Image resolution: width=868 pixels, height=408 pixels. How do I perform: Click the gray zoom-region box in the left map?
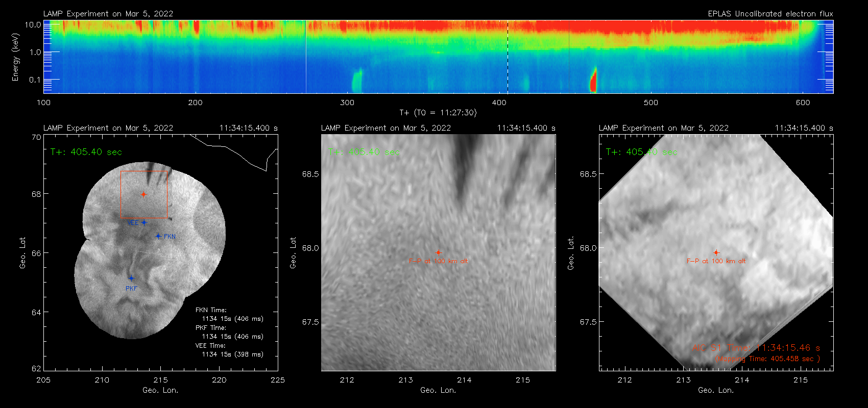point(144,194)
